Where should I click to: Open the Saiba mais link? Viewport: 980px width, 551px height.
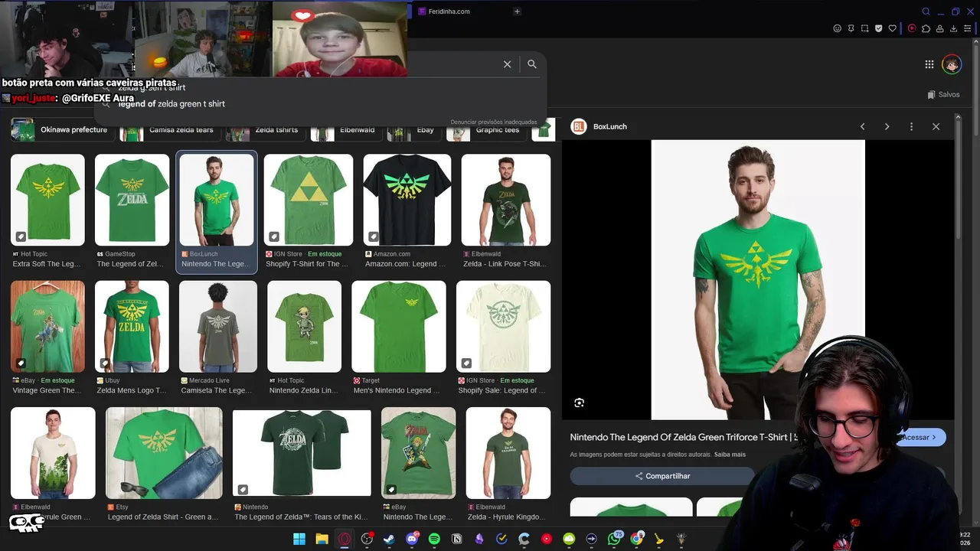[x=730, y=455]
